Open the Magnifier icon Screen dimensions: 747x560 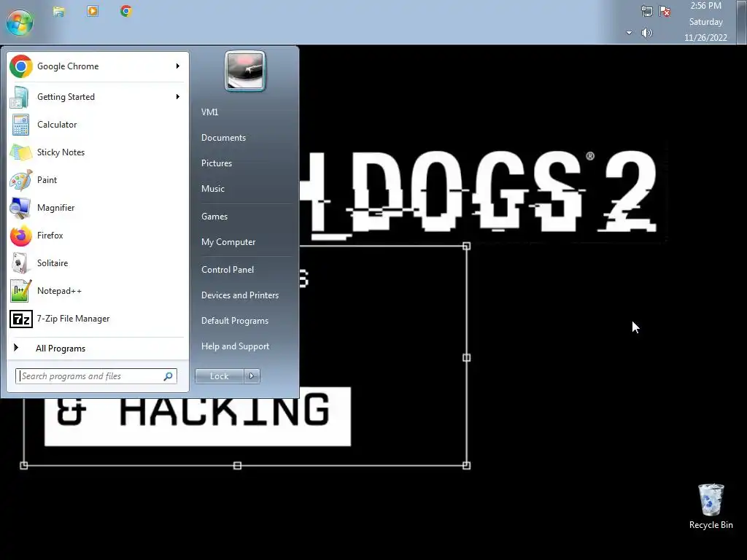click(x=20, y=208)
